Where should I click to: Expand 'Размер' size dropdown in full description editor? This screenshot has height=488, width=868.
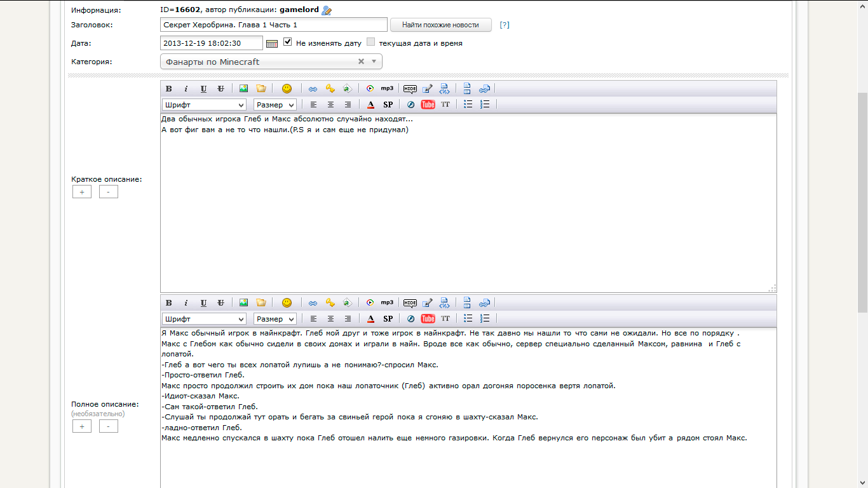click(x=275, y=319)
